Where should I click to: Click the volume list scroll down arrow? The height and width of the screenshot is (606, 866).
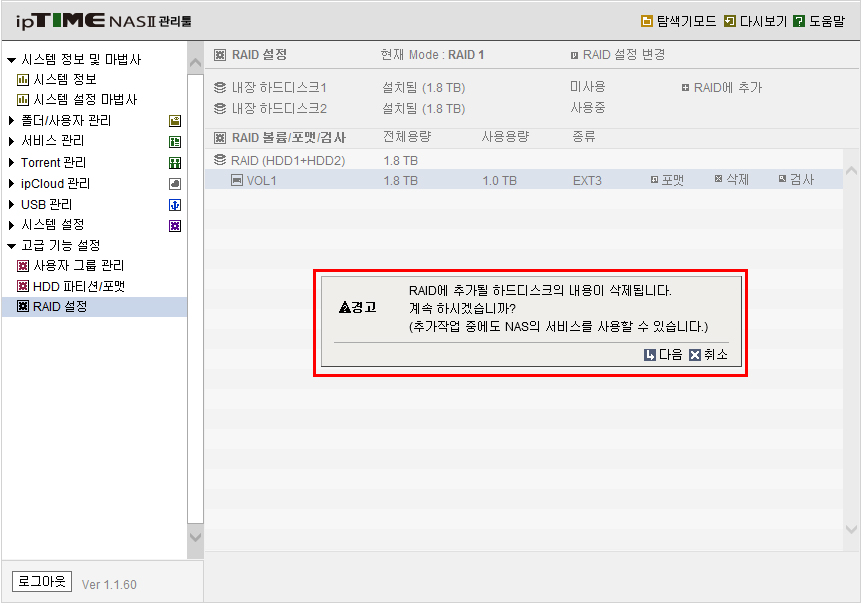pos(852,529)
